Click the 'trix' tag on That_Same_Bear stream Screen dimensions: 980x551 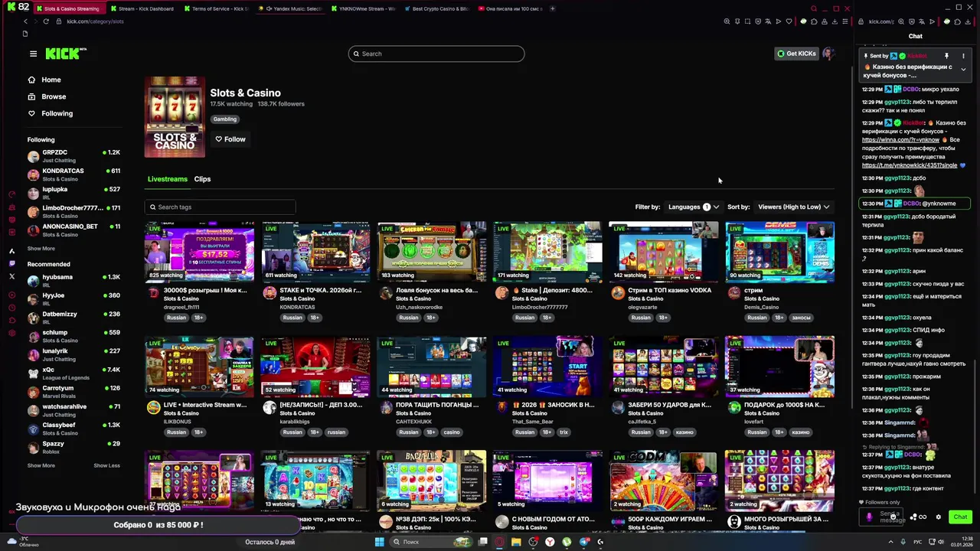[564, 432]
